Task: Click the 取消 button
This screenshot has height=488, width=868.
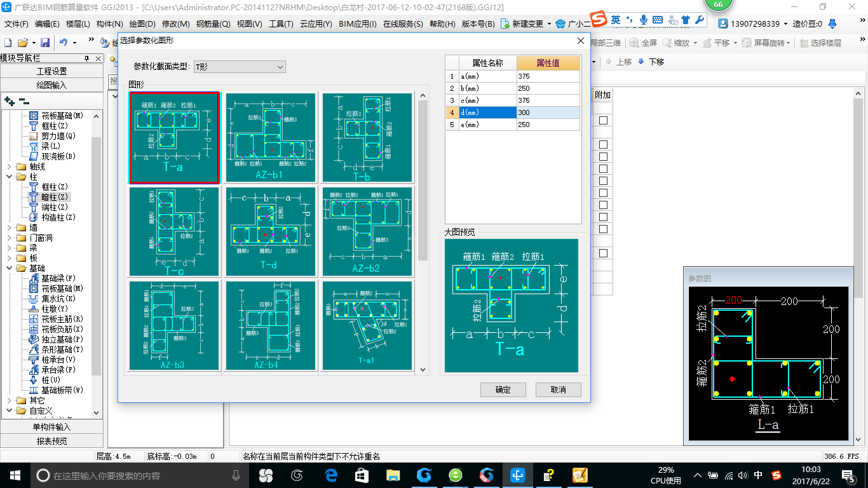Action: point(558,390)
